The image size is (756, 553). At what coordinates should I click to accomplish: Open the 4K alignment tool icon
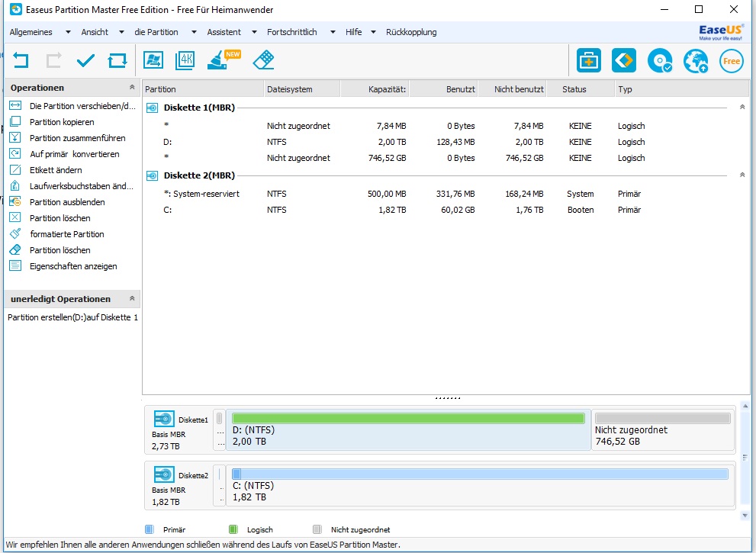pyautogui.click(x=185, y=60)
